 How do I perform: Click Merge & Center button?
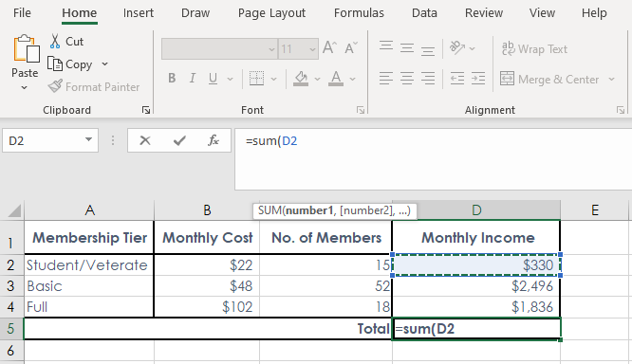coord(549,79)
